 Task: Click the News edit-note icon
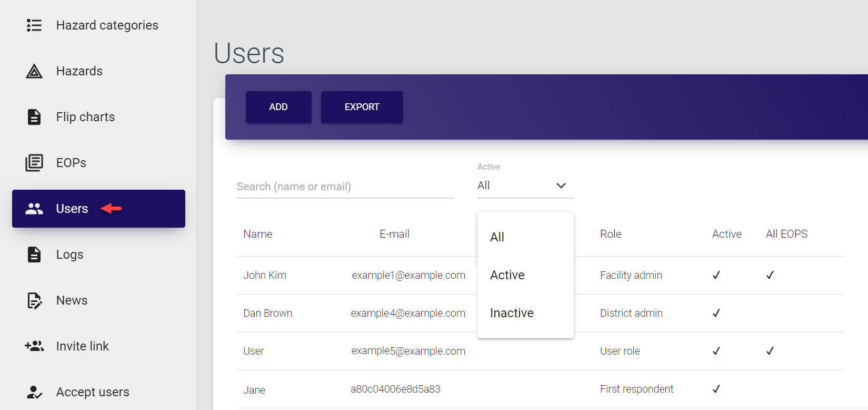tap(34, 300)
